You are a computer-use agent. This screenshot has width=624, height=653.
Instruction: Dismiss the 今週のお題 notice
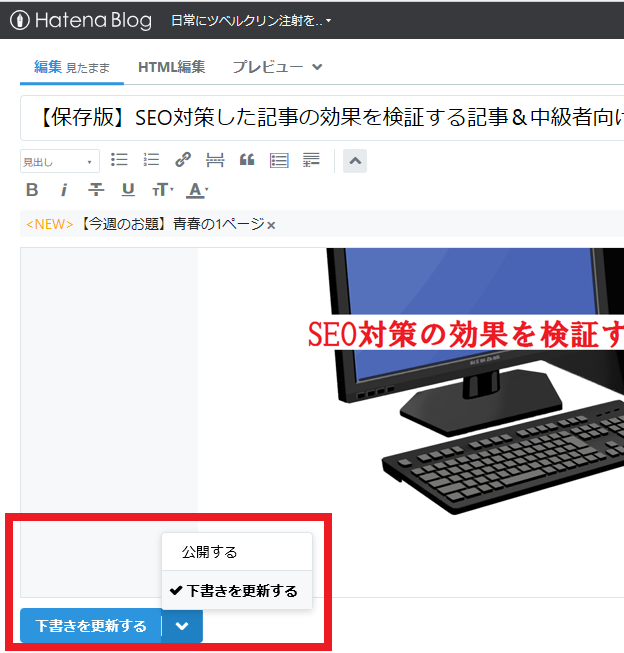coord(271,226)
